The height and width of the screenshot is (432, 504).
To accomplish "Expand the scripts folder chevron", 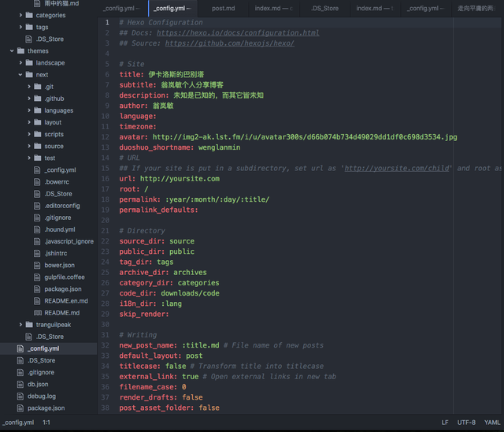I will coord(29,134).
